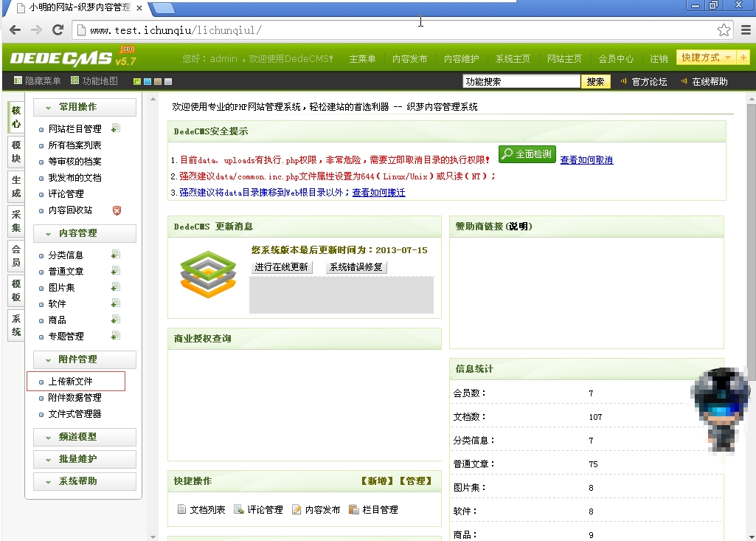The height and width of the screenshot is (541, 756).
Task: Click the DedeCMS stacked-layers update graphic
Action: tap(208, 274)
